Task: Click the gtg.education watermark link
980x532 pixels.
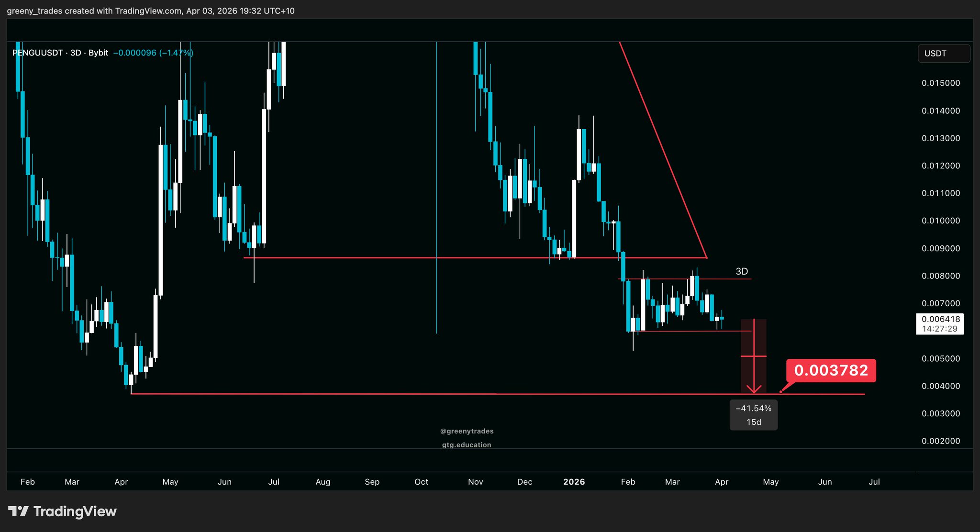Action: pos(467,445)
